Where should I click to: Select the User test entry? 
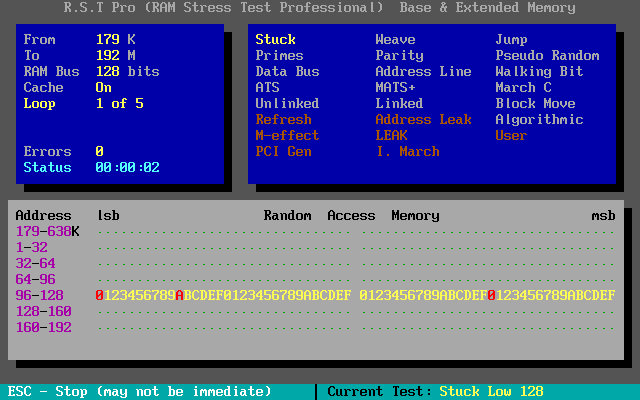(x=511, y=135)
